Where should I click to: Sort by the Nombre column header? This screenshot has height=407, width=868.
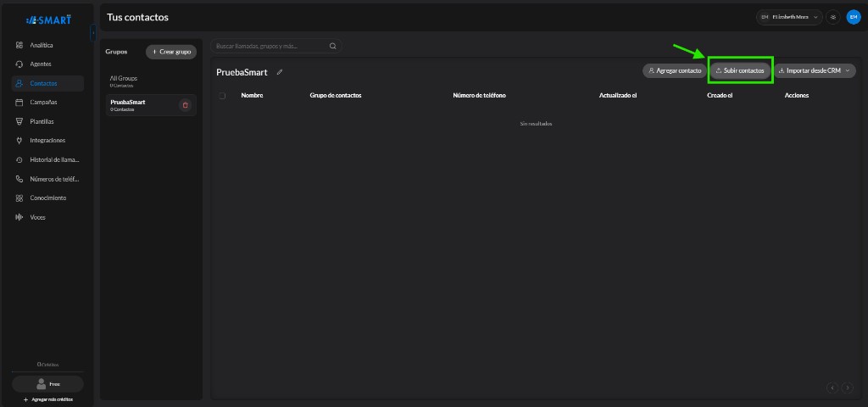[x=252, y=95]
